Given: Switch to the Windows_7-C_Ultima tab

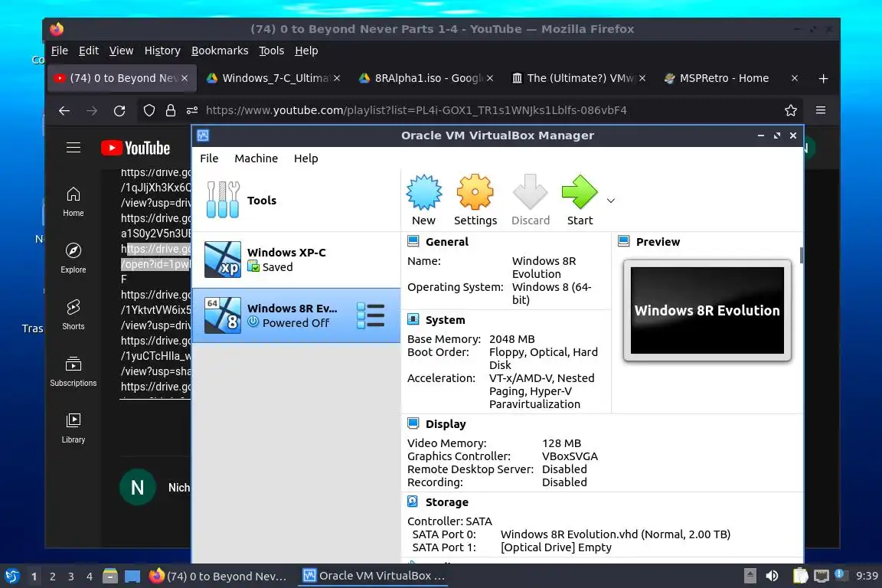Looking at the screenshot, I should click(x=273, y=78).
